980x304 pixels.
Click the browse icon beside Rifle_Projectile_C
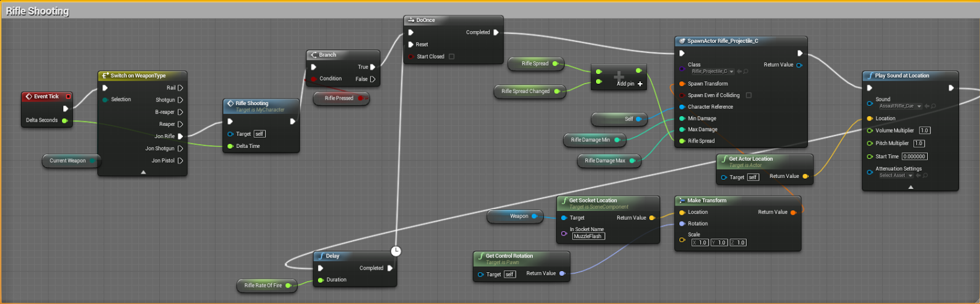[745, 72]
